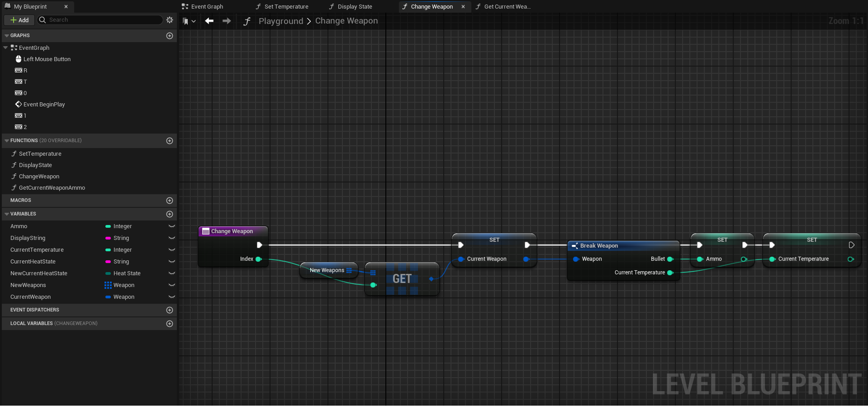The width and height of the screenshot is (868, 407).
Task: Click Playground in the breadcrumb
Action: click(281, 21)
